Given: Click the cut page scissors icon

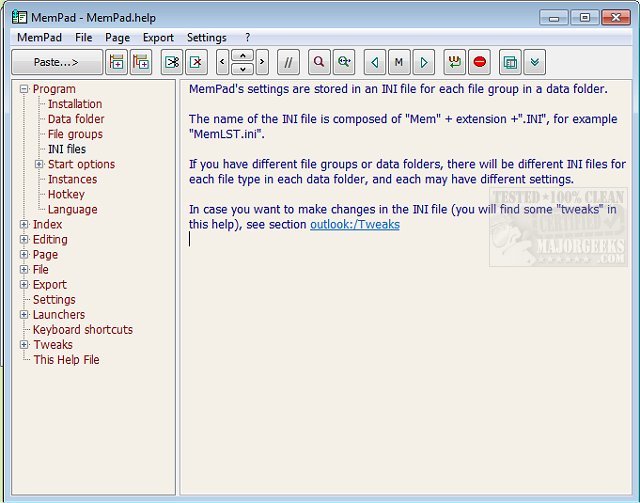Looking at the screenshot, I should click(x=172, y=62).
